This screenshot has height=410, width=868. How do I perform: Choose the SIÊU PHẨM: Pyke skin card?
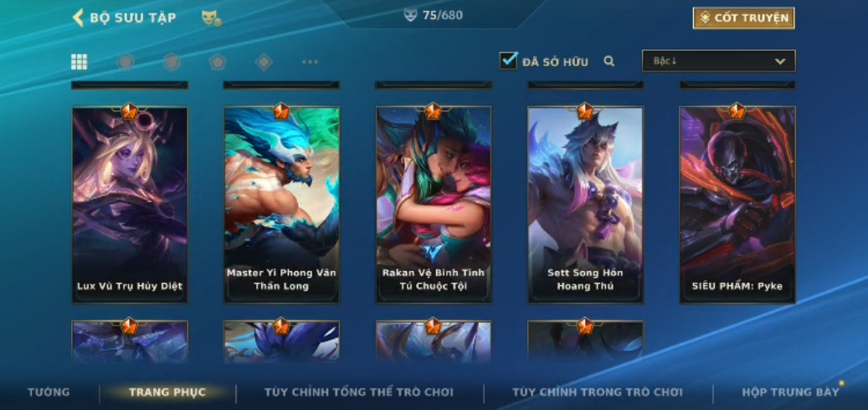[x=737, y=204]
